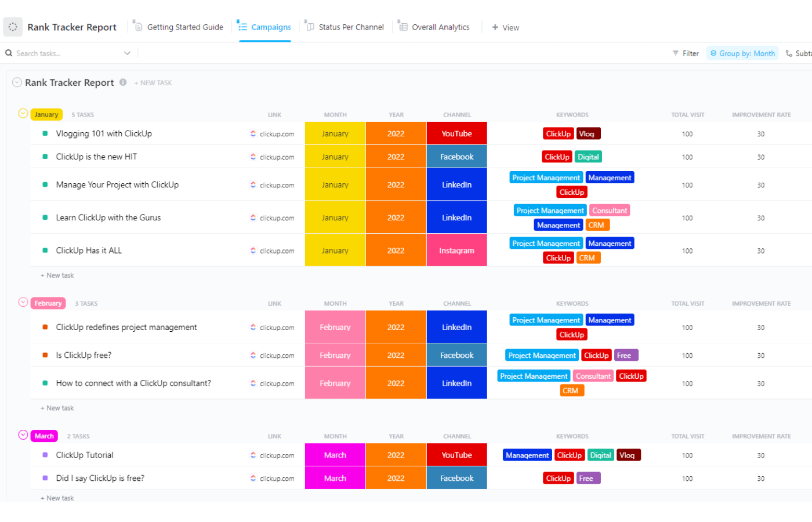This screenshot has height=522, width=812.
Task: Click the red YouTube channel cell for Vlogging 101
Action: [456, 133]
